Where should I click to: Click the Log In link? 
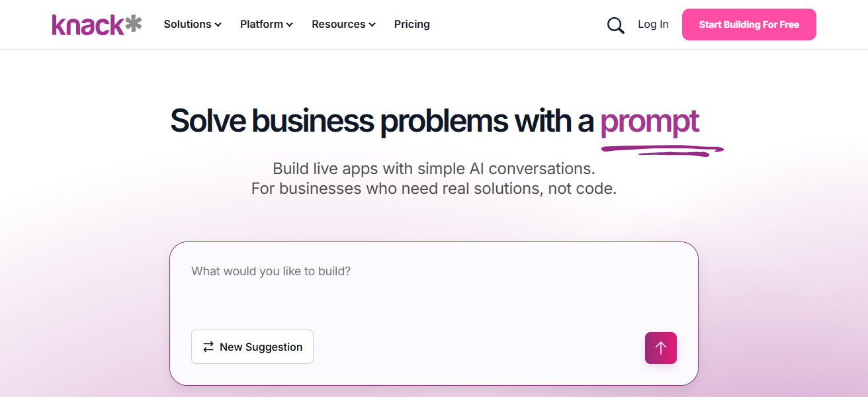(x=653, y=24)
